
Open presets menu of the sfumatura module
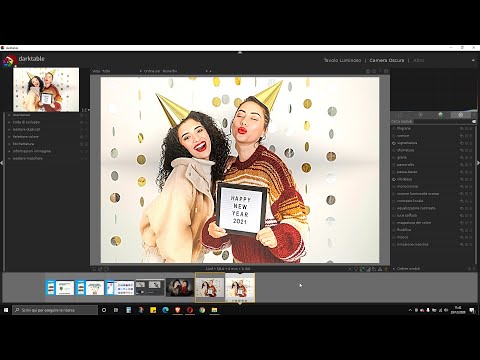[471, 150]
